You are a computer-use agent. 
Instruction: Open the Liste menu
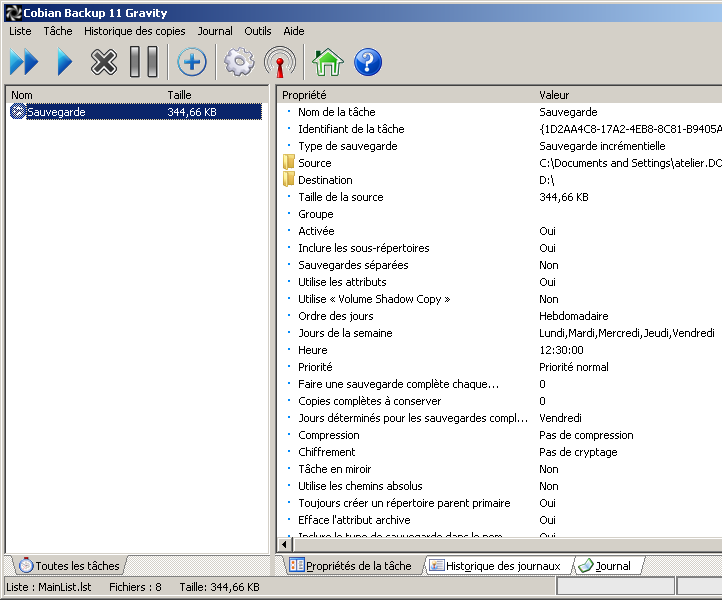20,31
